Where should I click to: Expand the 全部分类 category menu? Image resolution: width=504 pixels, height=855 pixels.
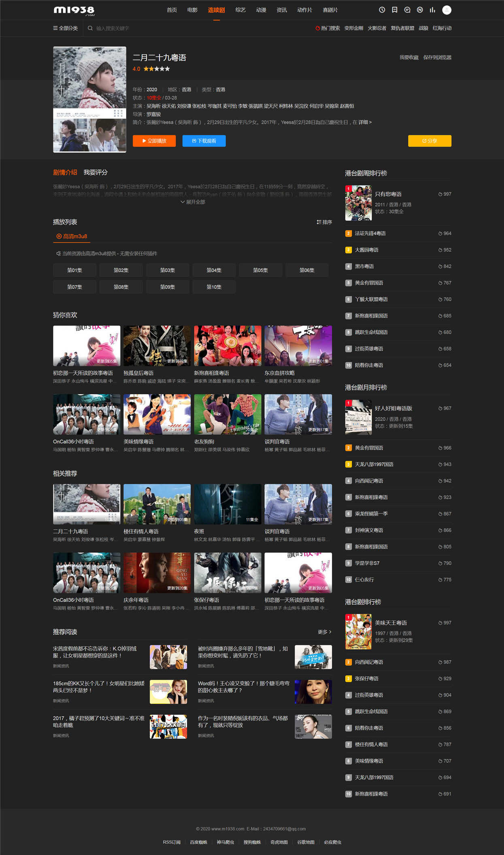(x=66, y=28)
